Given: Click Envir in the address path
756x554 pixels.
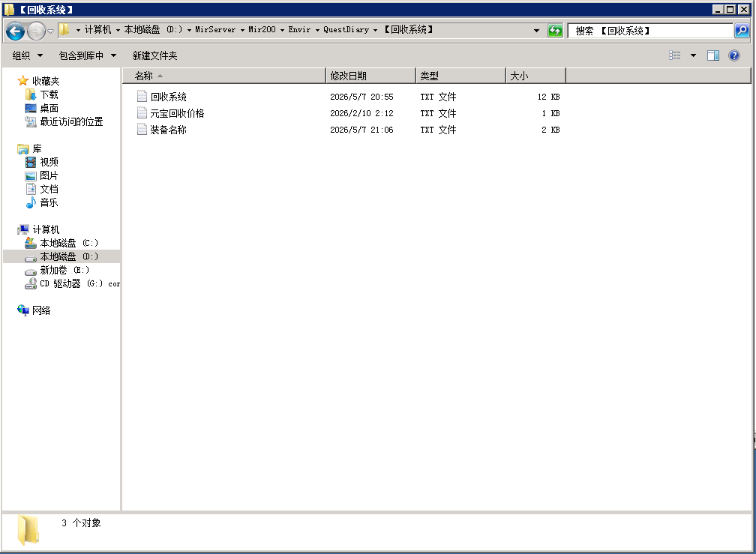Looking at the screenshot, I should (299, 30).
